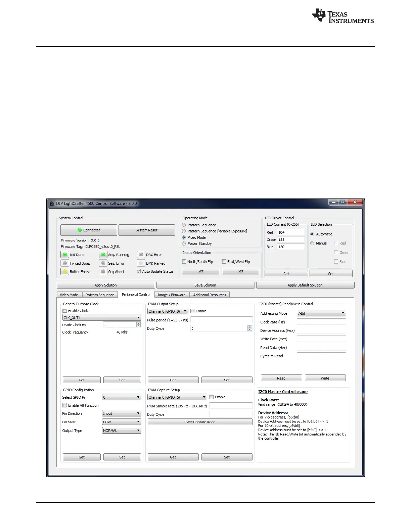The image size is (411, 532).
Task: Select Video Mode radio button
Action: tap(184, 237)
